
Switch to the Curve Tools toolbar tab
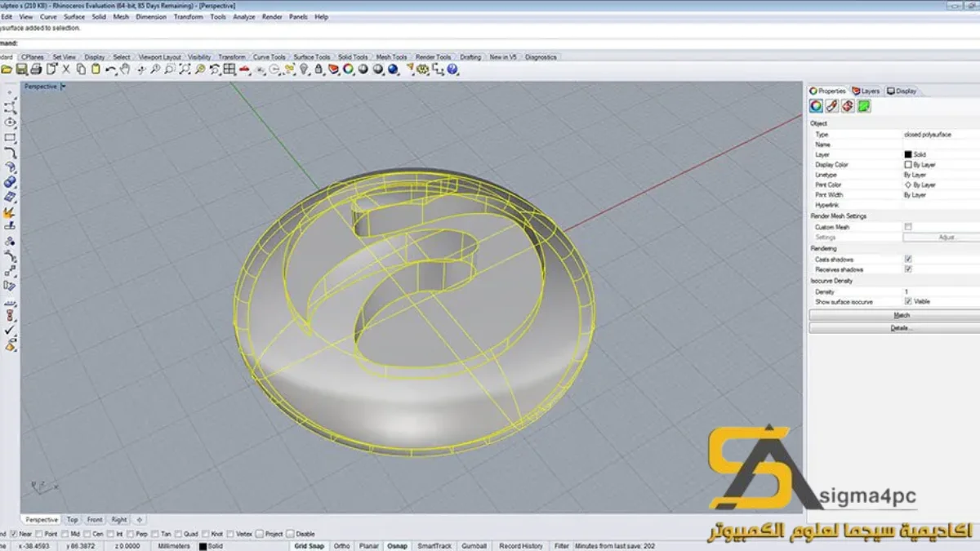pos(269,57)
